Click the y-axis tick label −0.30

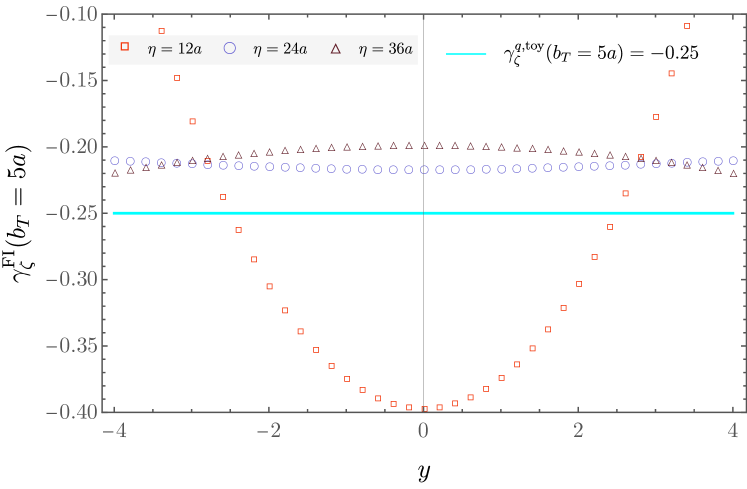click(72, 279)
